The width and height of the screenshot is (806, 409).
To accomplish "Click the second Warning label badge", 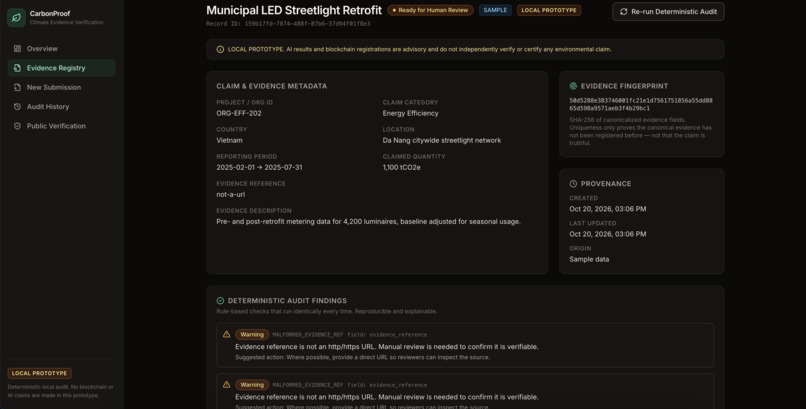I will (x=252, y=385).
